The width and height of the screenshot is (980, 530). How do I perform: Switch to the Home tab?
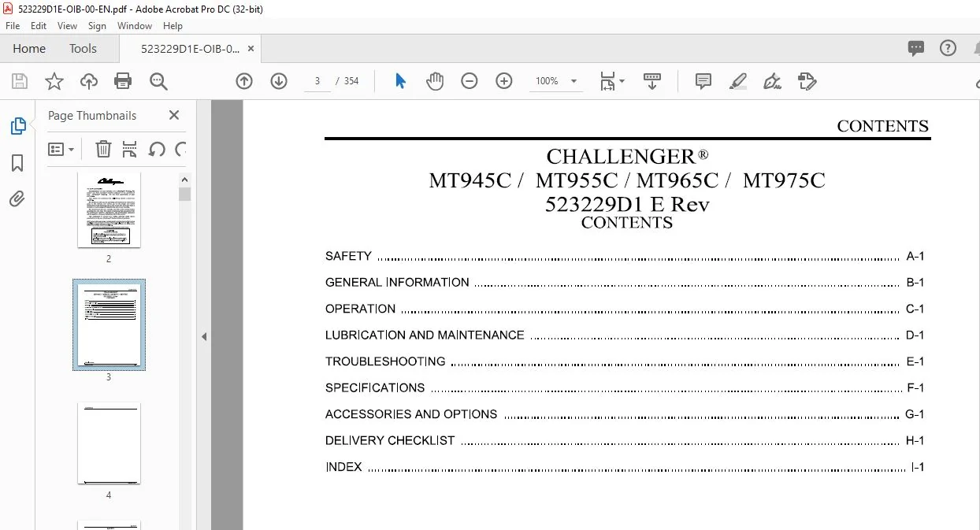(29, 48)
